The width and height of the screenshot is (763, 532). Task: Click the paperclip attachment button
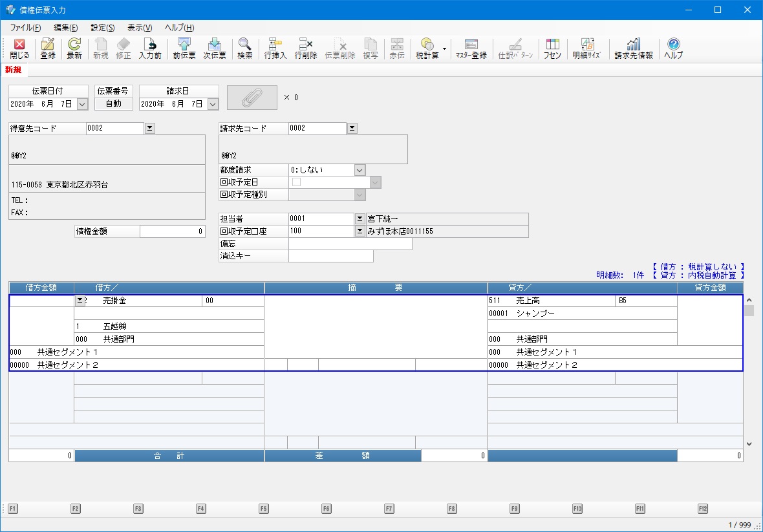point(252,97)
